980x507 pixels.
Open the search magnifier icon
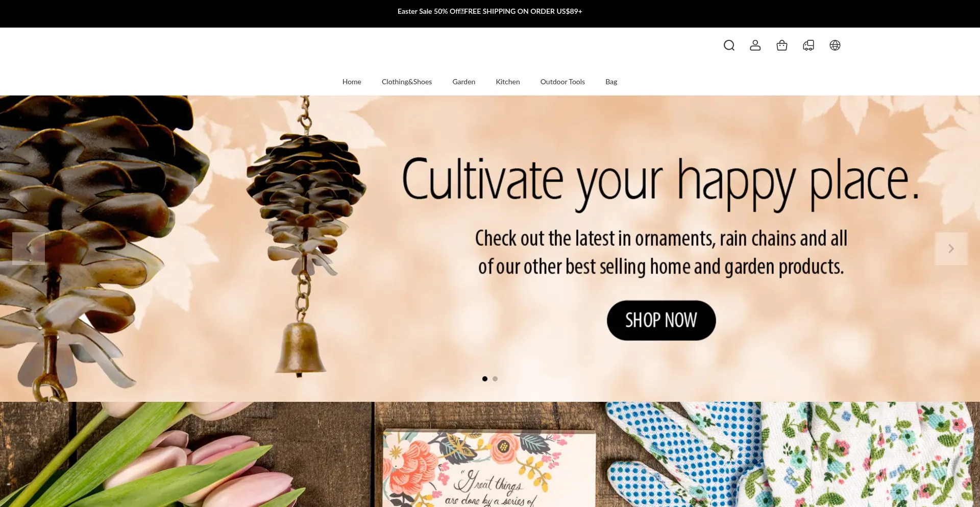point(729,45)
